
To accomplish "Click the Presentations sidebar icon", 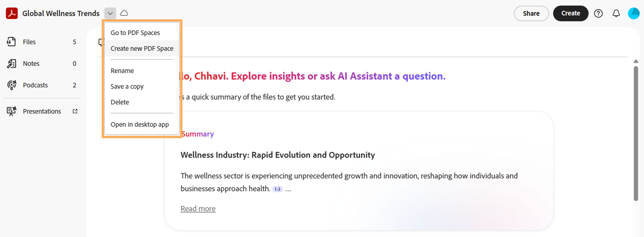I will (11, 111).
